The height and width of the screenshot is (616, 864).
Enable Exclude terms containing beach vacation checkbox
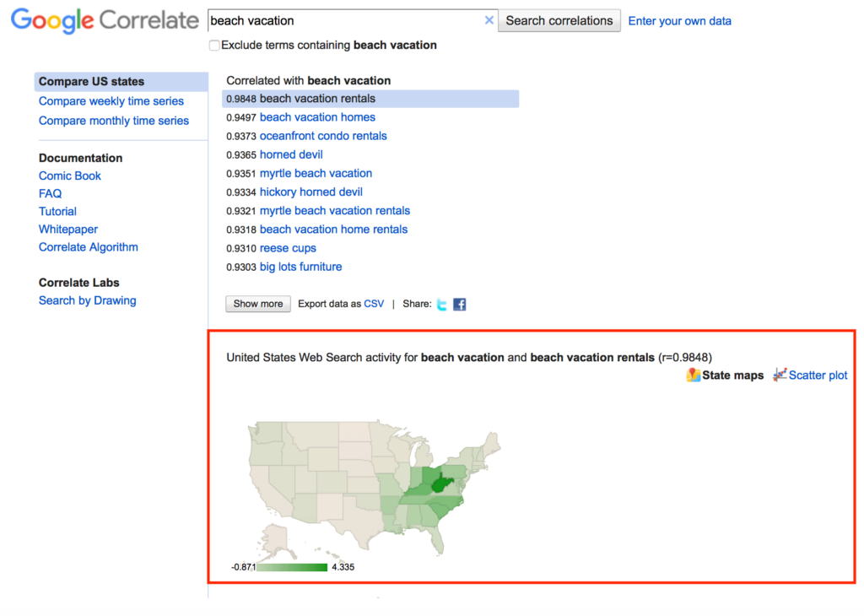pos(214,46)
